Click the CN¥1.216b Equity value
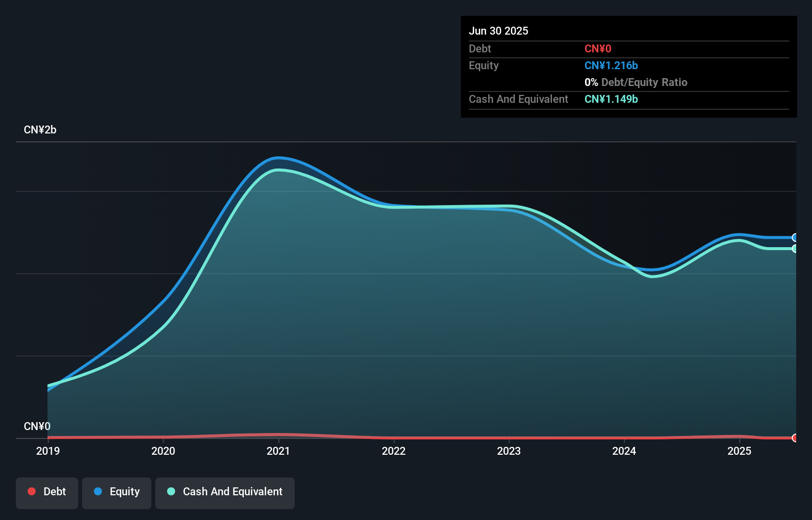Viewport: 812px width, 520px height. (611, 65)
